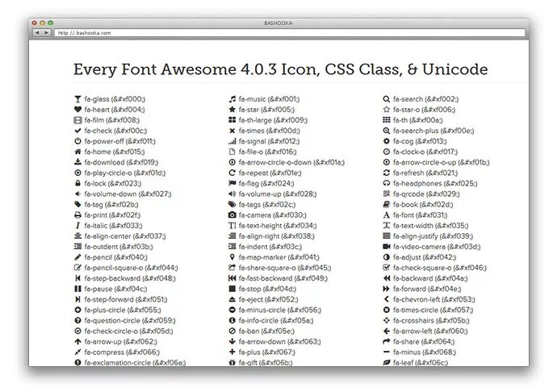Screen dimensions: 557x392
Task: Click the fa-check-square-o (&#xf046;) entry text
Action: [x=439, y=268]
